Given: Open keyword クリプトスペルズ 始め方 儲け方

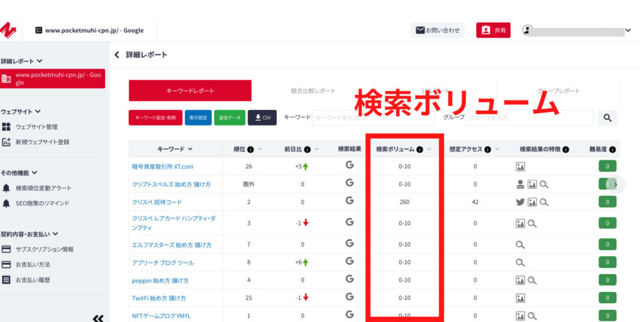Looking at the screenshot, I should [x=171, y=184].
